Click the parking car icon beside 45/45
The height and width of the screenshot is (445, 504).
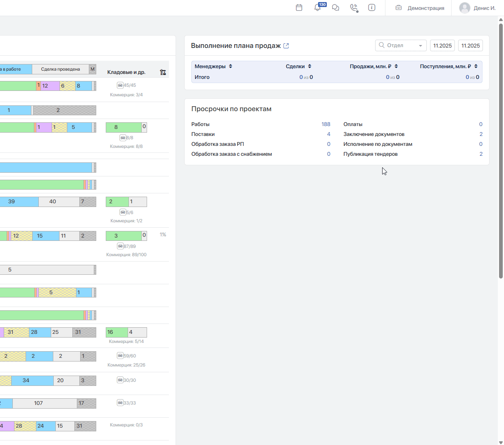120,86
